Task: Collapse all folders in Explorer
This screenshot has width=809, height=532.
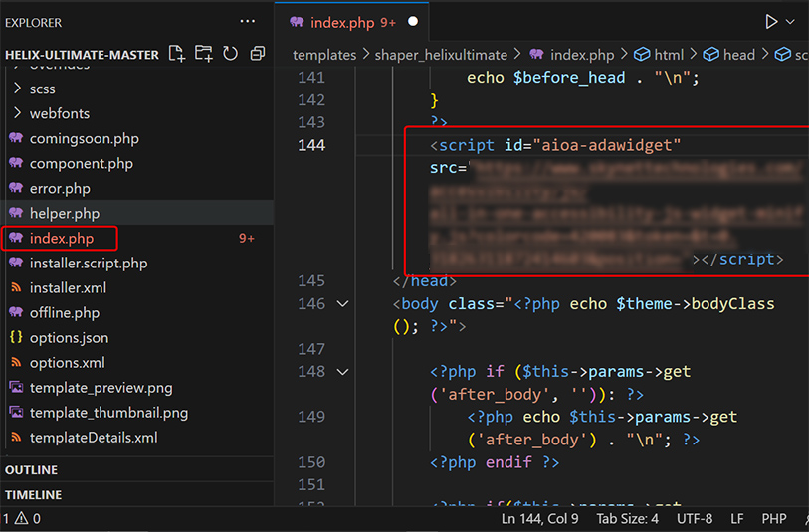Action: pyautogui.click(x=258, y=54)
